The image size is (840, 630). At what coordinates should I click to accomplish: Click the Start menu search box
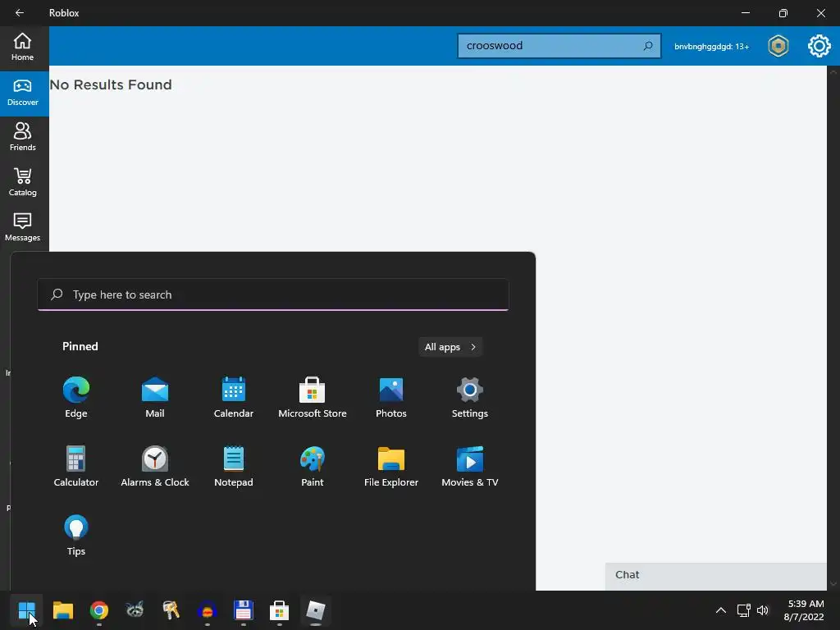pyautogui.click(x=272, y=294)
